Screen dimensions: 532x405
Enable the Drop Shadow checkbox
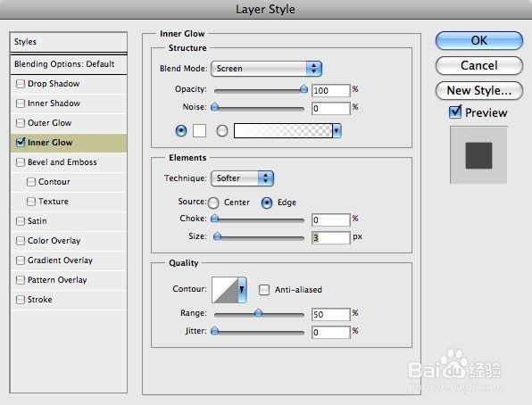[x=21, y=84]
